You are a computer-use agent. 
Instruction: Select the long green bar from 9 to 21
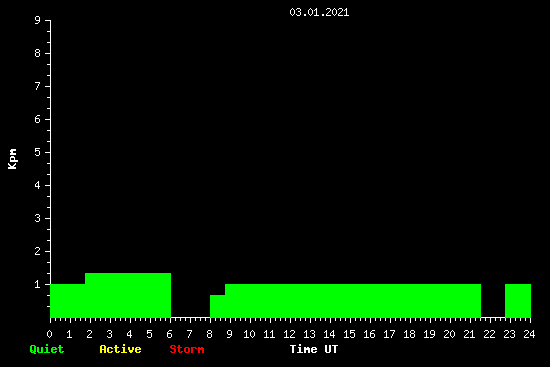tap(353, 301)
